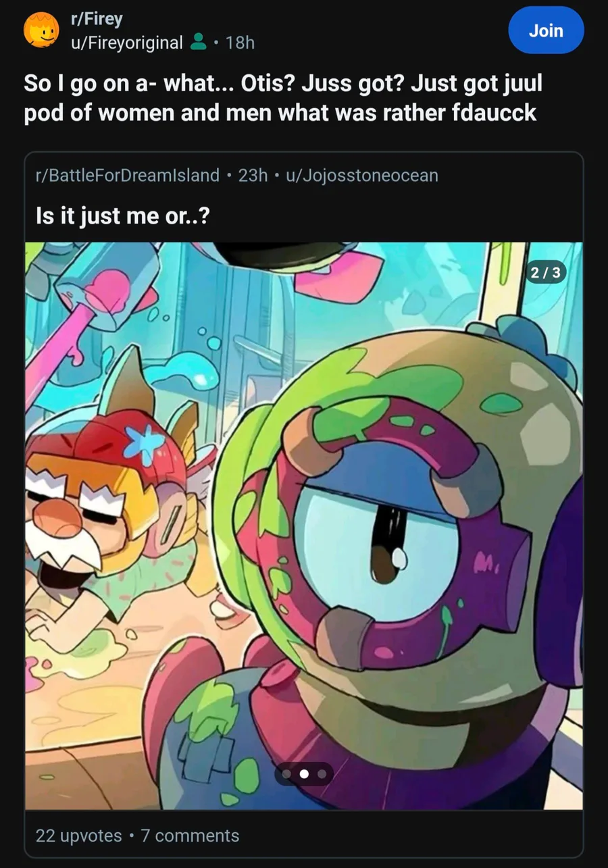Open the 7 comments link
The image size is (608, 868).
pyautogui.click(x=190, y=836)
